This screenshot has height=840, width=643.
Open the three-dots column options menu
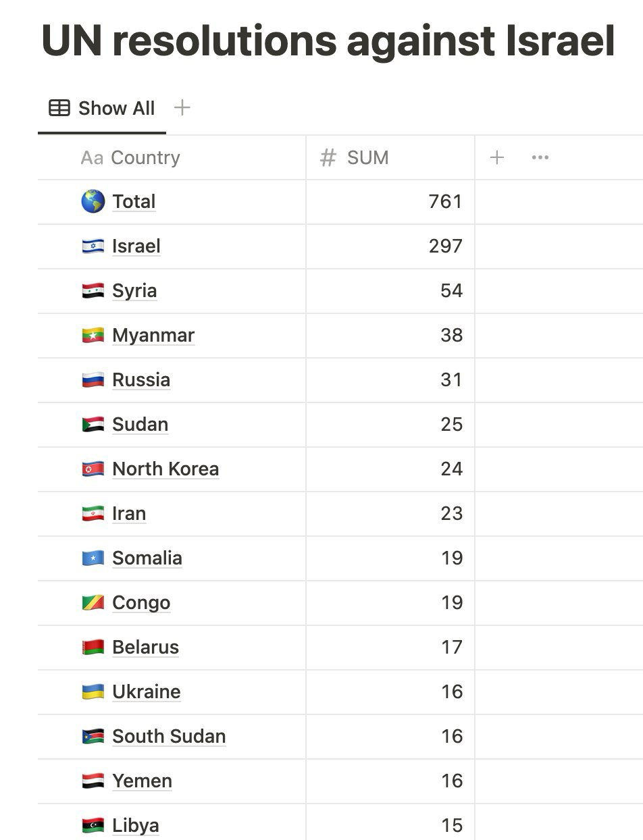tap(540, 157)
